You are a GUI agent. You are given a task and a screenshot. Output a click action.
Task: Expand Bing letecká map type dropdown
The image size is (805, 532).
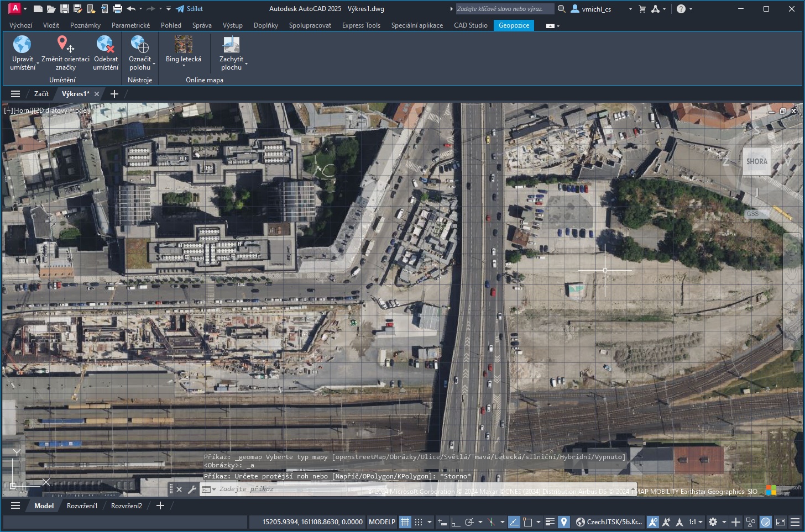(184, 66)
